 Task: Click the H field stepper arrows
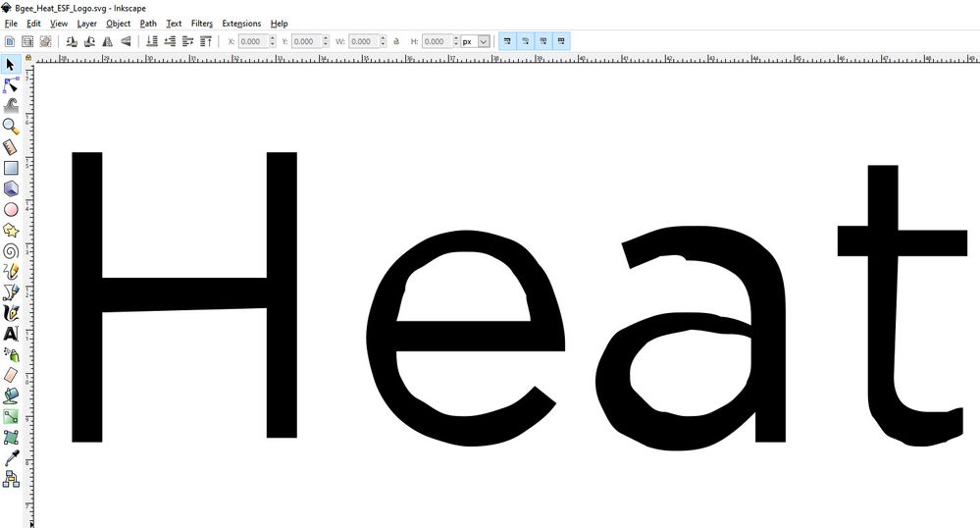pos(456,41)
